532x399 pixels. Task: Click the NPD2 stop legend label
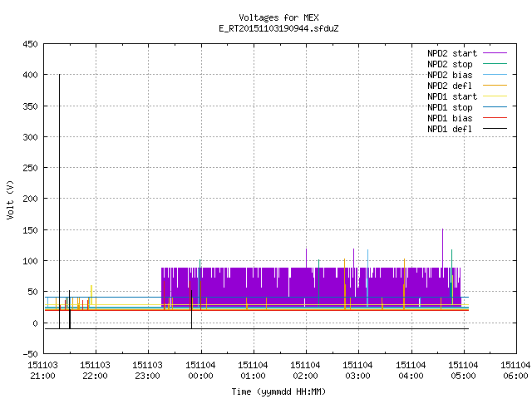450,64
